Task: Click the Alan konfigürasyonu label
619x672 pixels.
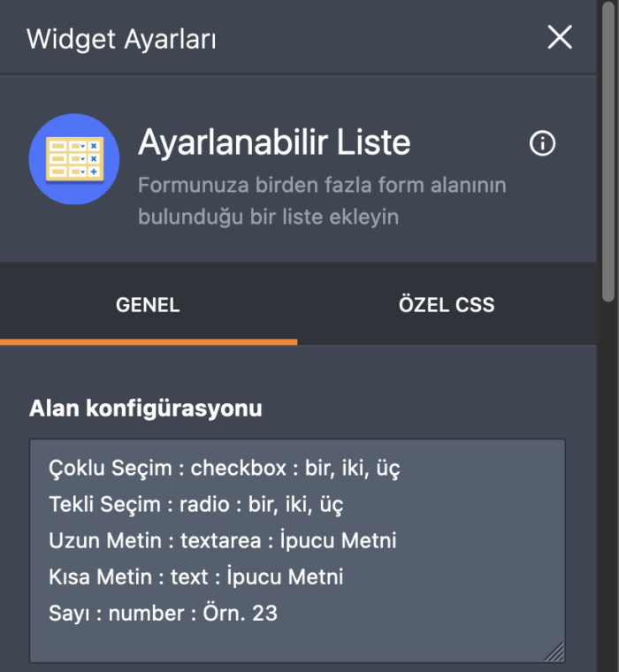Action: click(146, 409)
